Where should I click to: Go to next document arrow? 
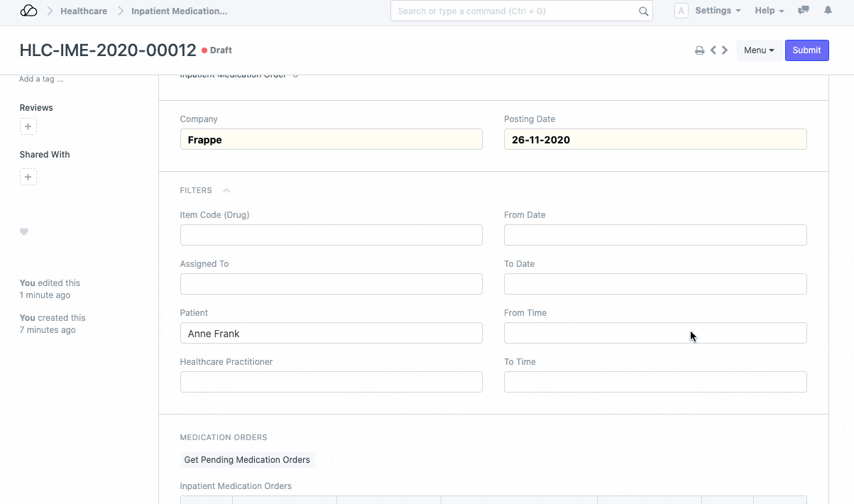(725, 50)
